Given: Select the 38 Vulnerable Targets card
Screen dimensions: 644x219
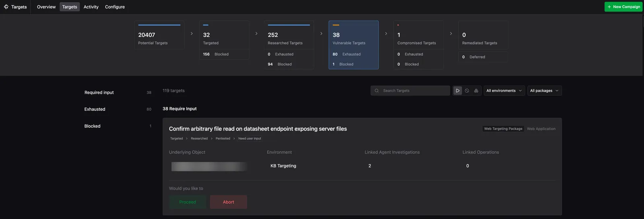Looking at the screenshot, I should (x=354, y=35).
